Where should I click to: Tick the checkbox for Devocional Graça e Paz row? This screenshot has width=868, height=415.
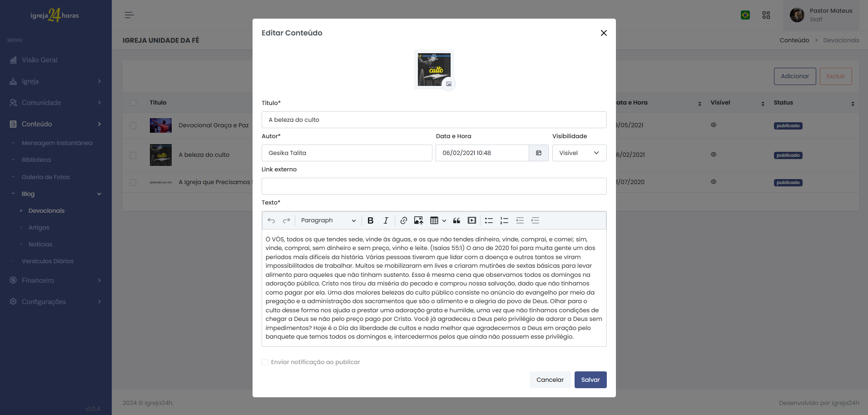tap(133, 125)
